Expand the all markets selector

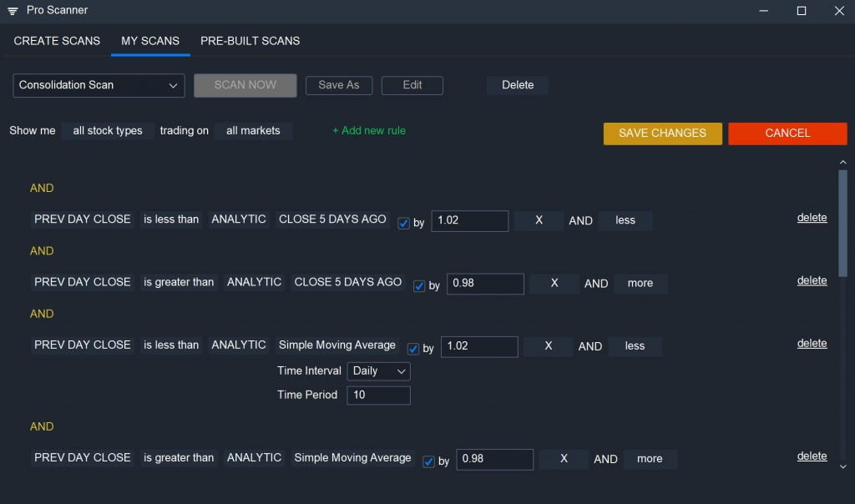253,130
